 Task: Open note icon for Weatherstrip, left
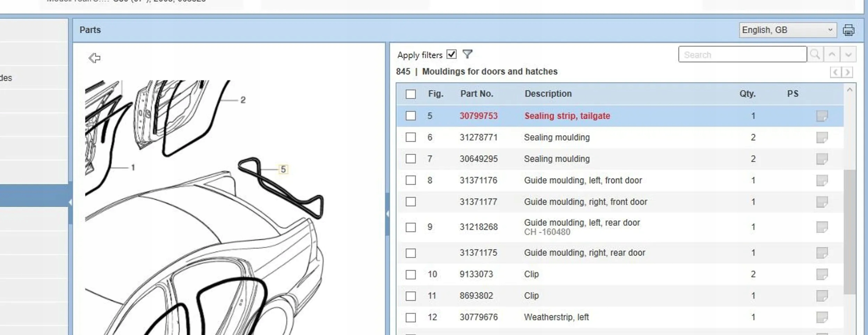pos(822,317)
